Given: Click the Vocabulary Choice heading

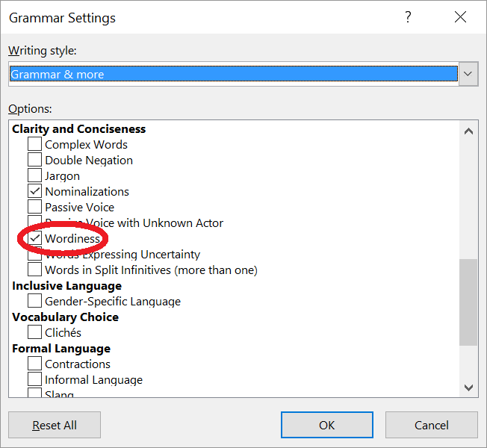Looking at the screenshot, I should tap(65, 317).
